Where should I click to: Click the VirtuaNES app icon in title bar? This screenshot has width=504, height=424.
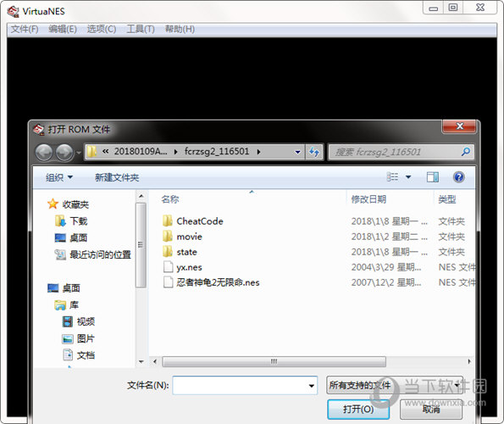pyautogui.click(x=14, y=12)
